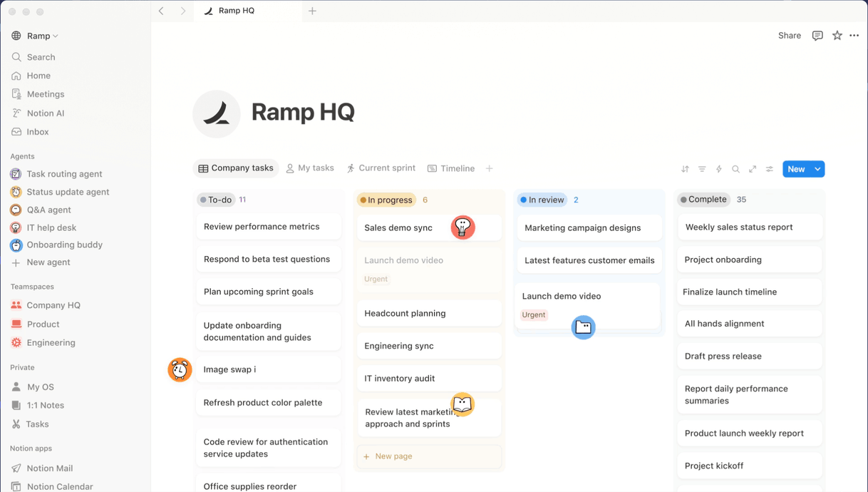The width and height of the screenshot is (868, 492).
Task: Click the Complete column label
Action: (x=703, y=200)
